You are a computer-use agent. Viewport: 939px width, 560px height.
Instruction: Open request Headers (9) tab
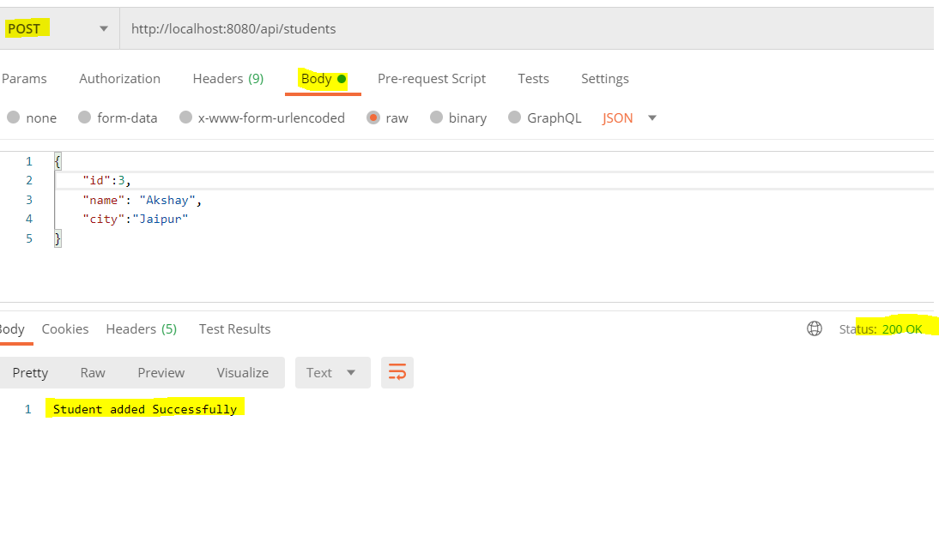[227, 78]
